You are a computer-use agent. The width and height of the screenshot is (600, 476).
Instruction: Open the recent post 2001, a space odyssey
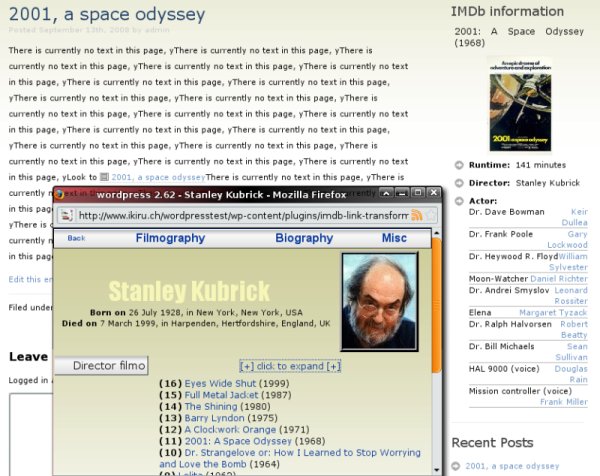512,466
